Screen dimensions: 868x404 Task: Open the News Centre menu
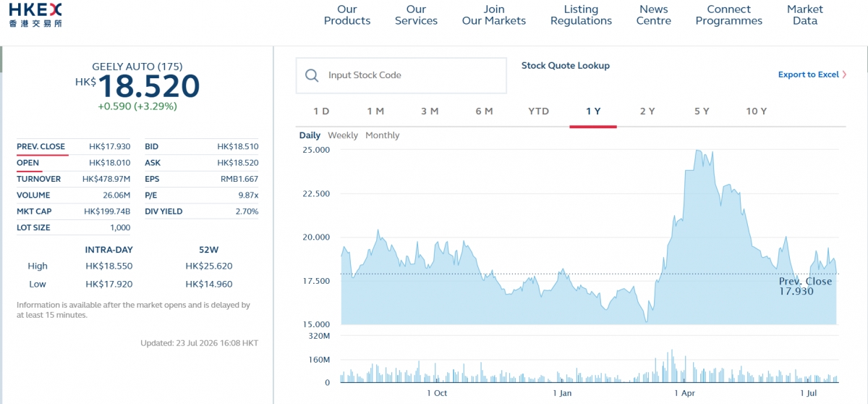(x=654, y=15)
